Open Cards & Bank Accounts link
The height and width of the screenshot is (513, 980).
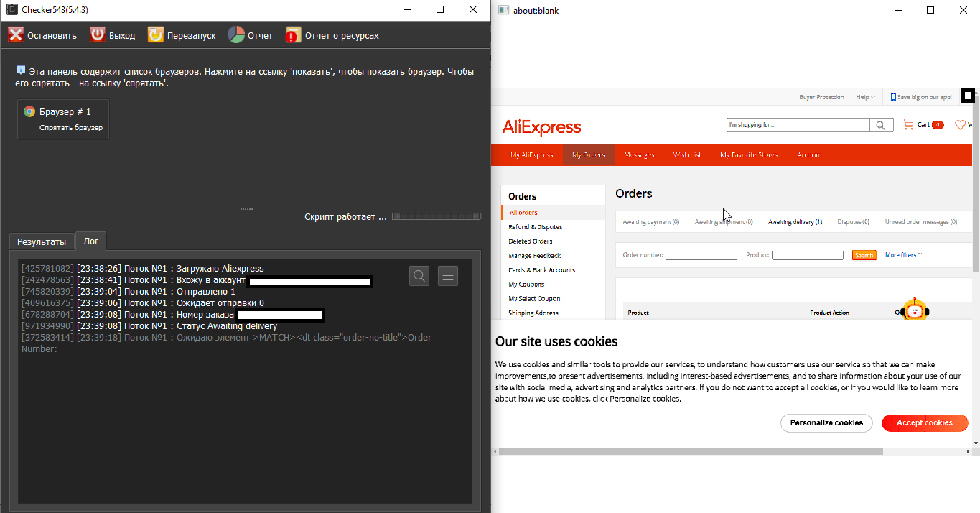[x=542, y=270]
